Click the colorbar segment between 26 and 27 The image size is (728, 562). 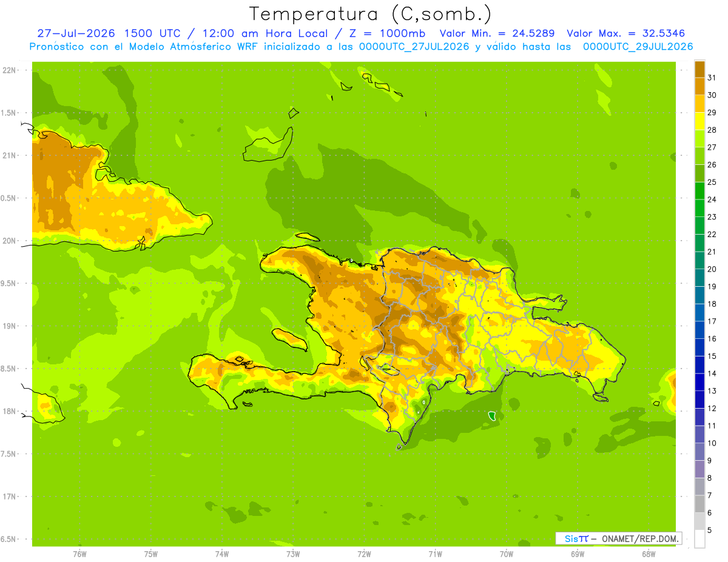coord(699,156)
